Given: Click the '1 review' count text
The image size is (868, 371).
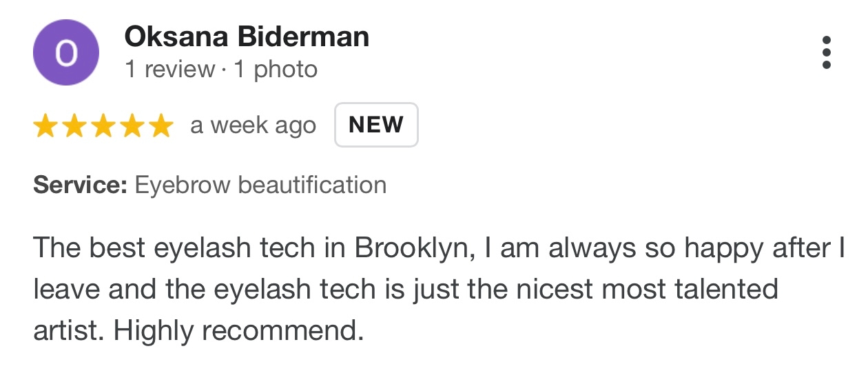Looking at the screenshot, I should [x=169, y=70].
